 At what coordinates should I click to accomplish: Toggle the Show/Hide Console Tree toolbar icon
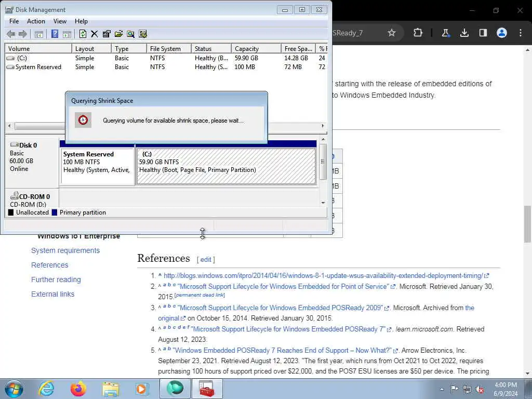tap(38, 34)
